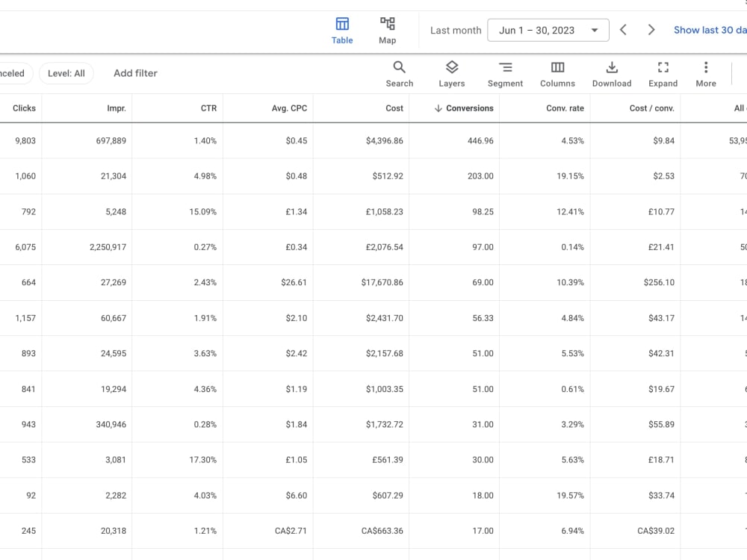Select the 19.57% conv. rate cell

(x=570, y=495)
